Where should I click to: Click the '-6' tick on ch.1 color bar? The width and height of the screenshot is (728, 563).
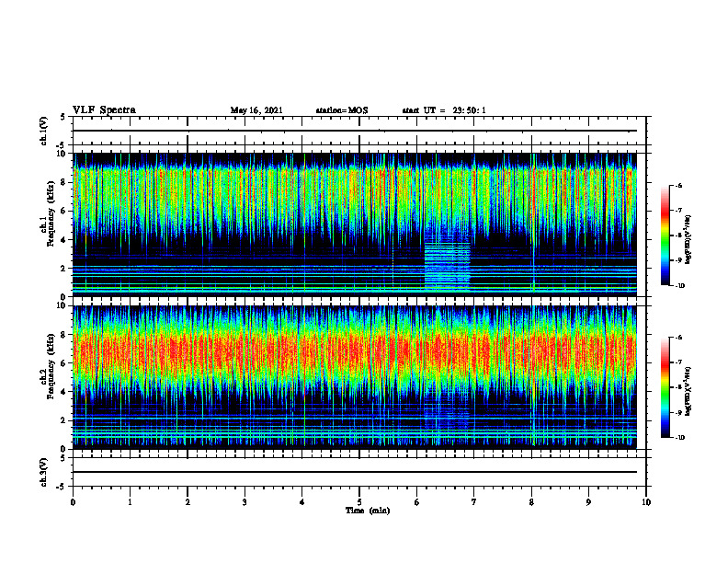click(x=679, y=186)
